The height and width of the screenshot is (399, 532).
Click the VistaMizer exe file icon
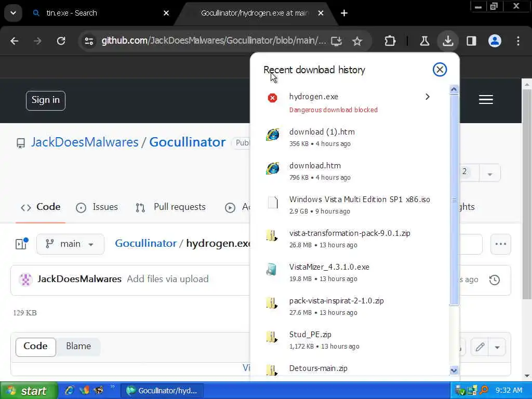[272, 270]
